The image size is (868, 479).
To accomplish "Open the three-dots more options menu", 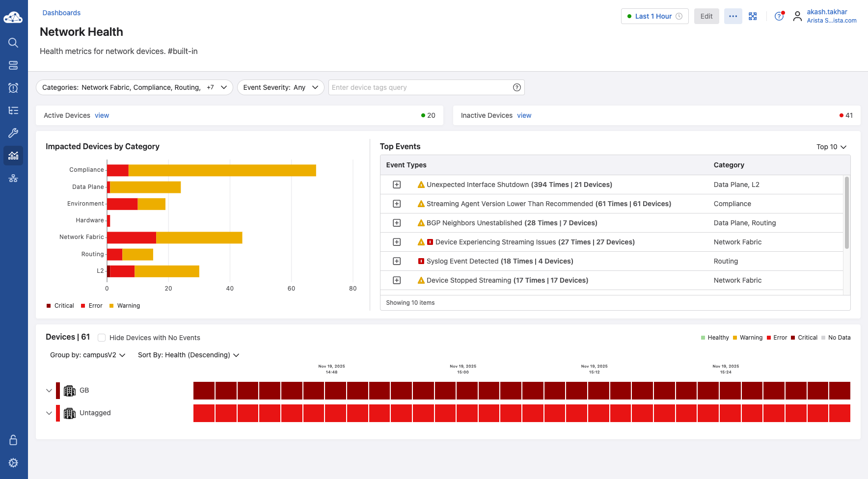I will [733, 16].
